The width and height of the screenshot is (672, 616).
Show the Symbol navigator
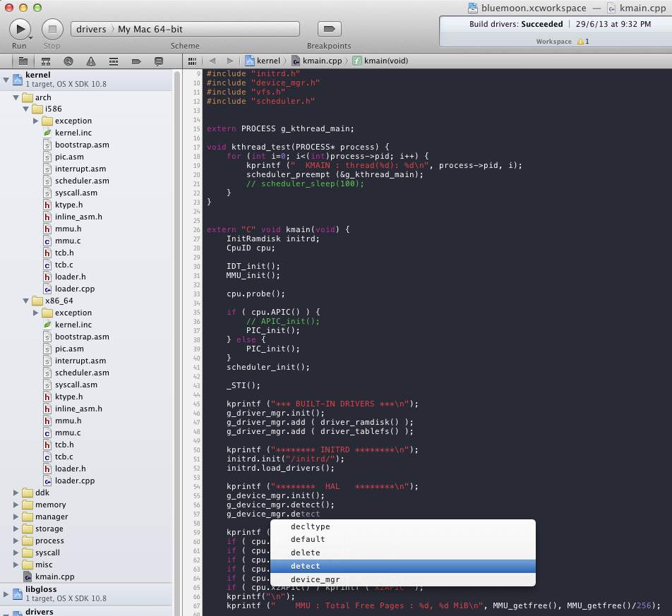click(x=45, y=61)
